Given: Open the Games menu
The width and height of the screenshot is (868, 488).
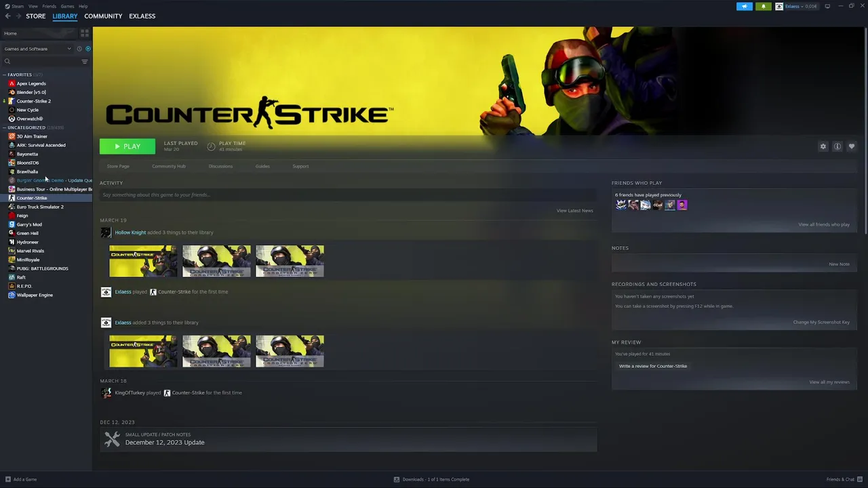Looking at the screenshot, I should (x=67, y=6).
